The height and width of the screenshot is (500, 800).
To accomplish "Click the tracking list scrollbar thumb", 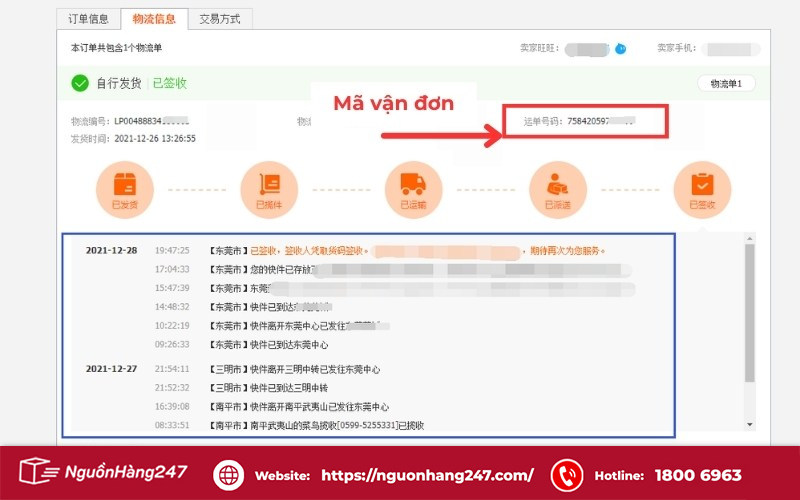I will tap(749, 313).
